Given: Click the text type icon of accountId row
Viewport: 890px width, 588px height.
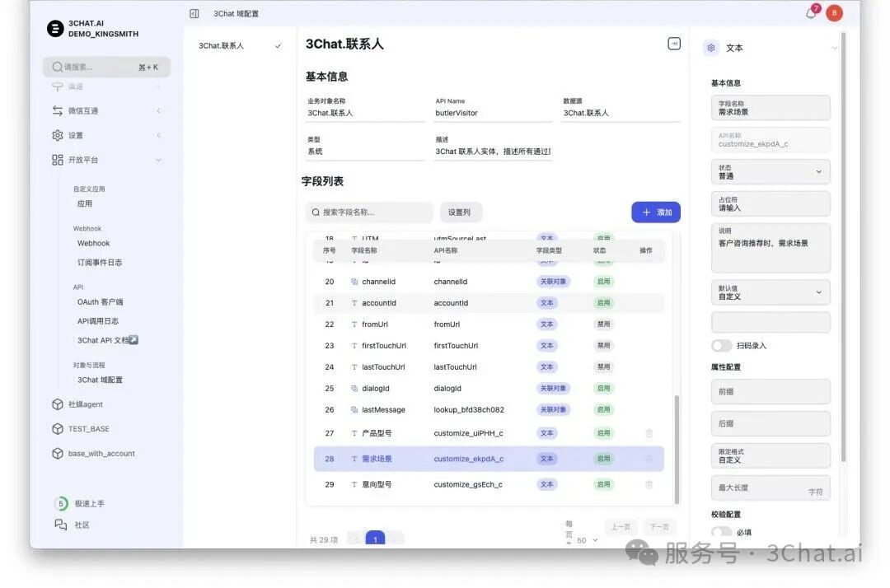Looking at the screenshot, I should click(354, 303).
